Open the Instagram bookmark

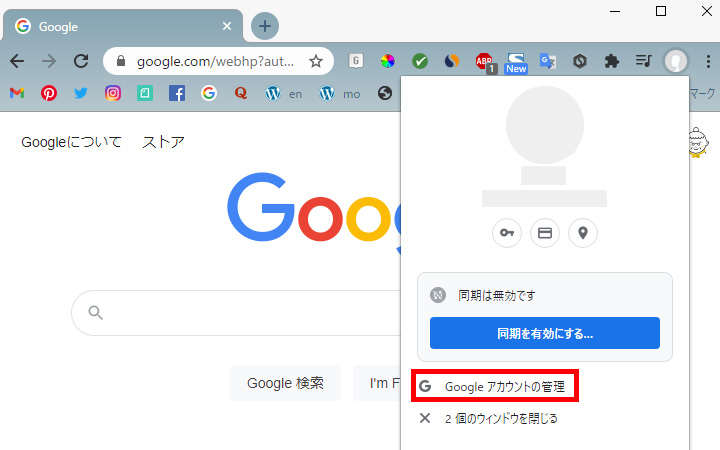pyautogui.click(x=113, y=93)
